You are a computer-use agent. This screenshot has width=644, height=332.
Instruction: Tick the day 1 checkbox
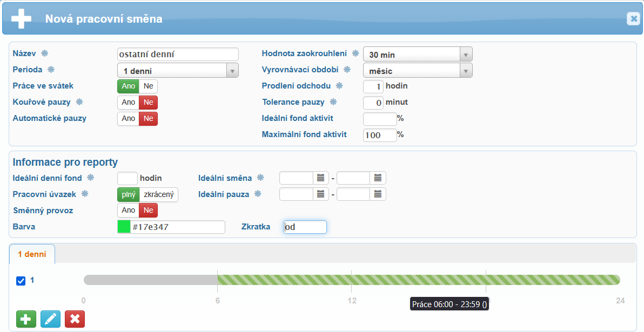21,281
